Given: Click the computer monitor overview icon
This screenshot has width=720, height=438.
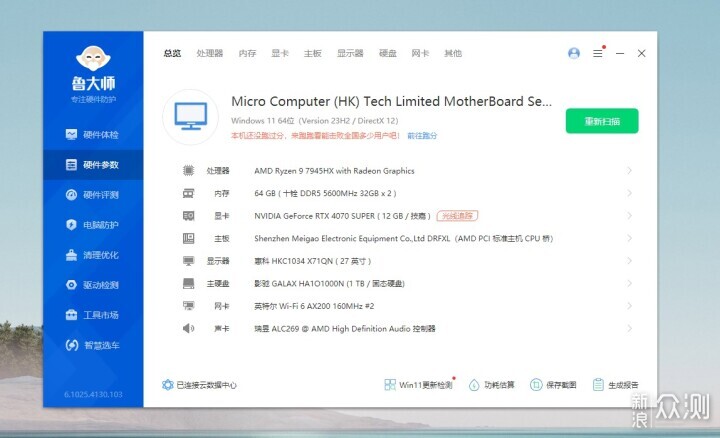Looking at the screenshot, I should [191, 117].
